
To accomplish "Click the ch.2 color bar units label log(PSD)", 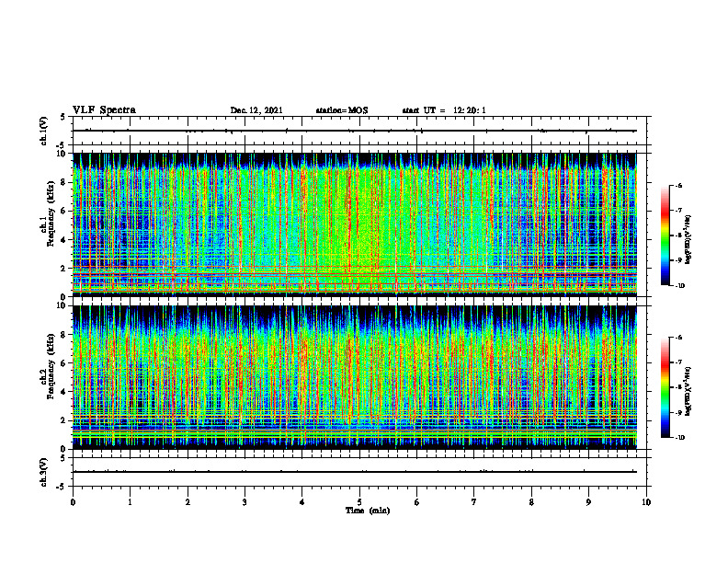I will (688, 392).
